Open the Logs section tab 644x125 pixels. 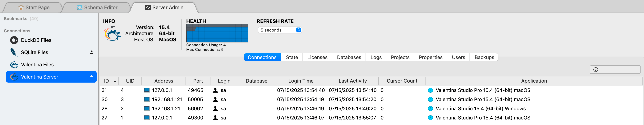pyautogui.click(x=376, y=57)
